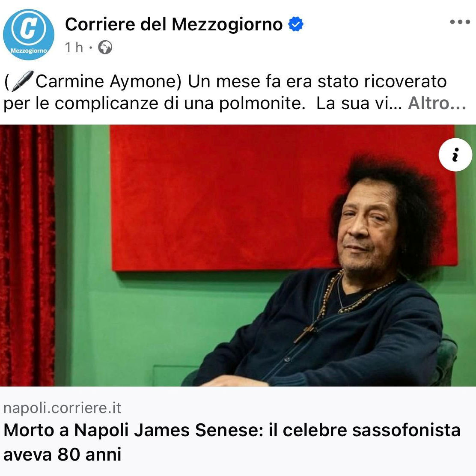Click 'per le complicanze di una polmonite' text

tap(154, 104)
